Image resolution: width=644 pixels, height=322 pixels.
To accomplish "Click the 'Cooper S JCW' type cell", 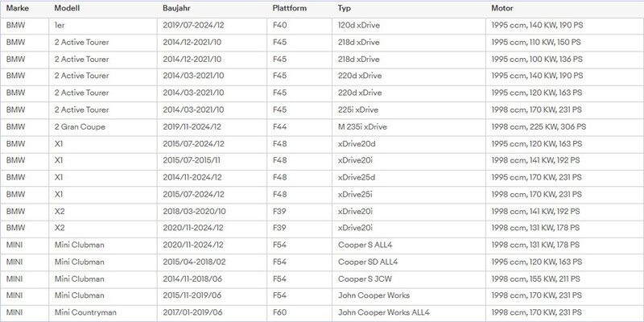I will 365,279.
